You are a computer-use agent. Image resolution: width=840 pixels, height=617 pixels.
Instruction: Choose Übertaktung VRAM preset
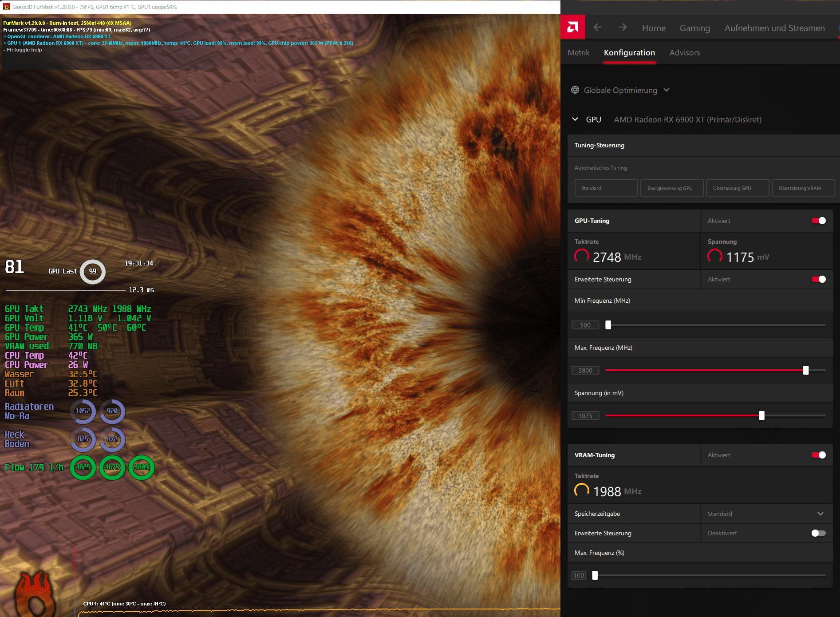(x=803, y=188)
